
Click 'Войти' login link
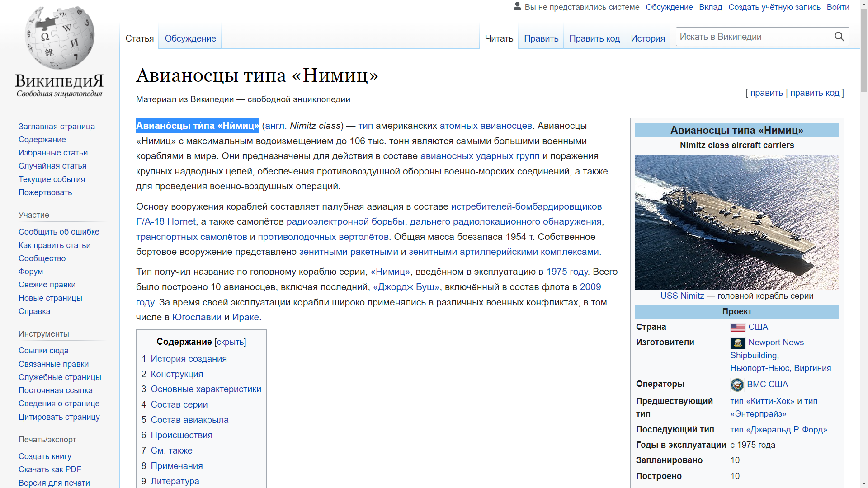click(x=838, y=7)
